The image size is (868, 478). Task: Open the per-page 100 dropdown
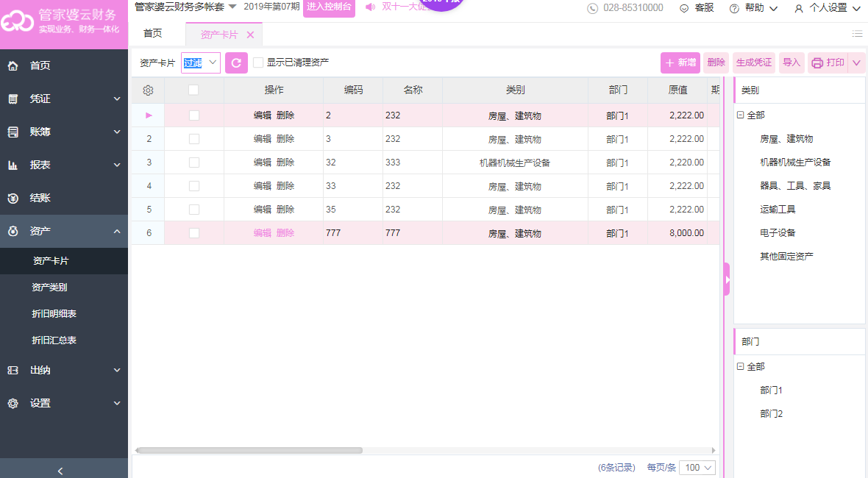(697, 468)
